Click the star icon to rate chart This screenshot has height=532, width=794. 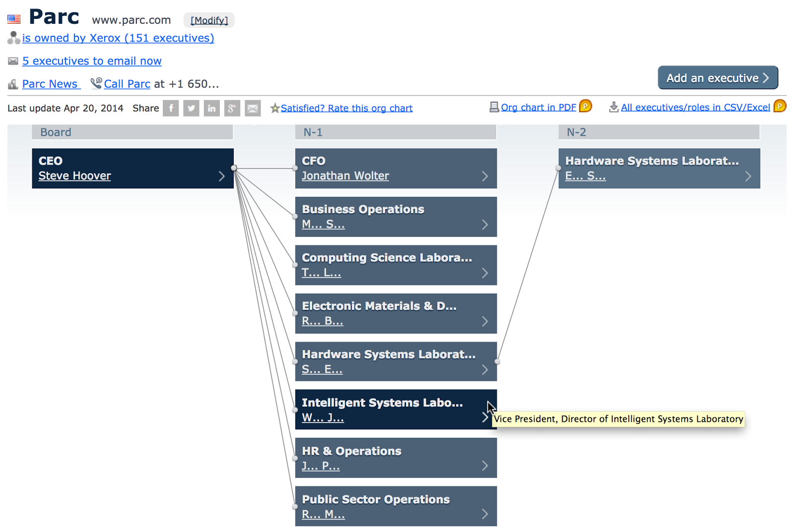click(x=275, y=108)
